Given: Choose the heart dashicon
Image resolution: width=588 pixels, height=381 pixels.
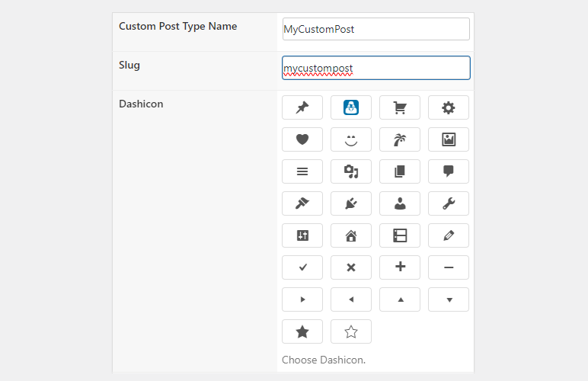Looking at the screenshot, I should click(302, 139).
